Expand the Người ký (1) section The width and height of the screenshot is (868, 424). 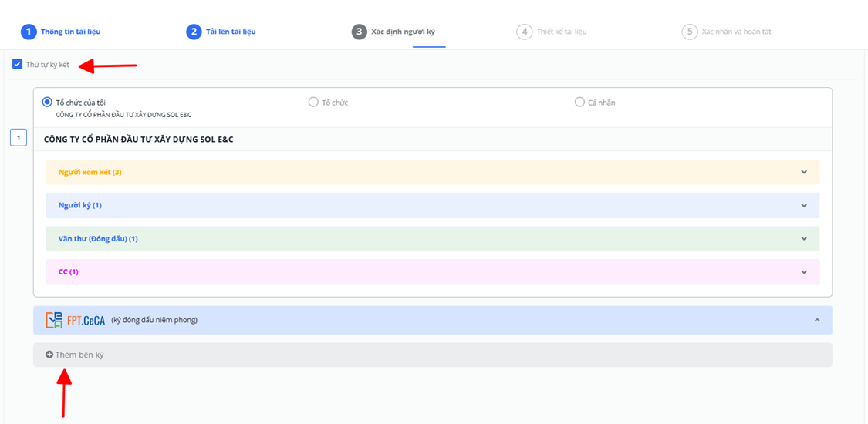[x=804, y=205]
